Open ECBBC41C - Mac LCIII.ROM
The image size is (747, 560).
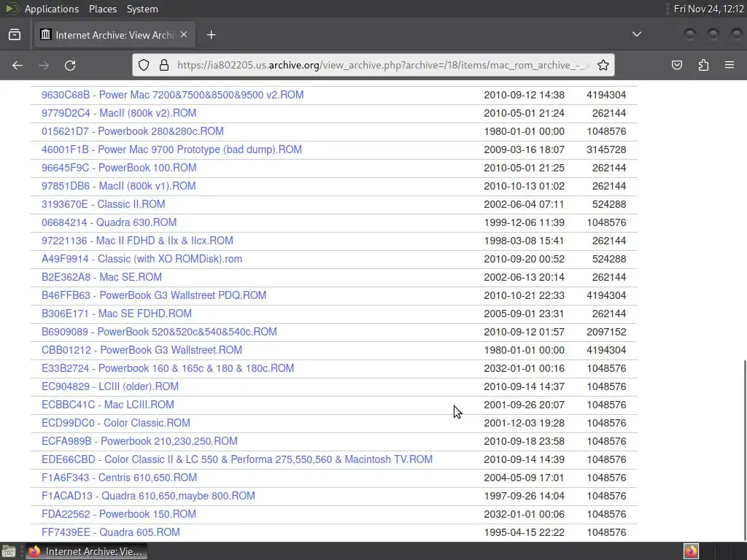[108, 405]
